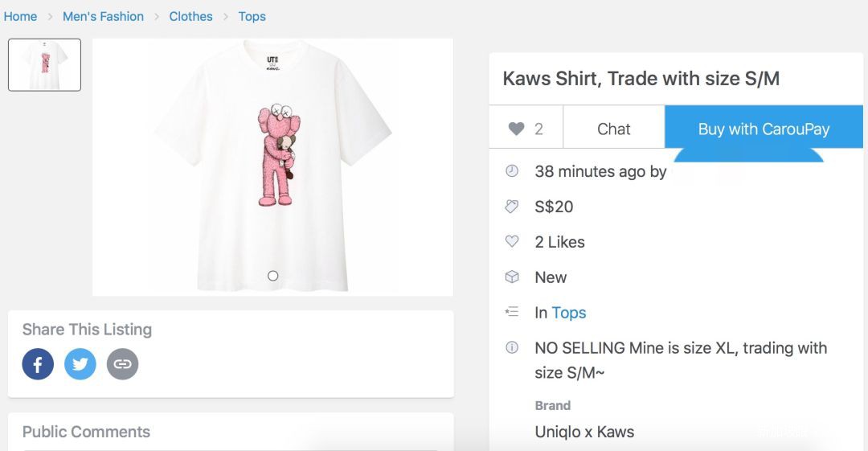Share listing on Facebook
This screenshot has width=868, height=451.
pyautogui.click(x=38, y=364)
